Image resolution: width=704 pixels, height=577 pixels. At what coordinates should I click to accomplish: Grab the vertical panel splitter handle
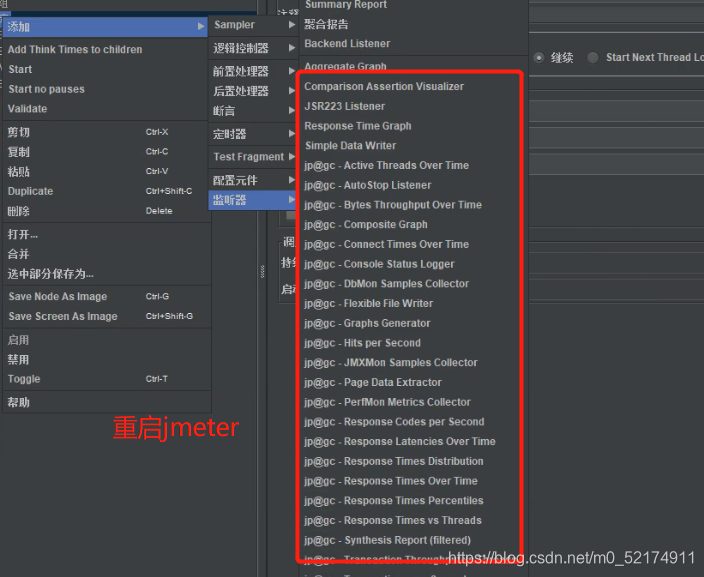[x=263, y=272]
